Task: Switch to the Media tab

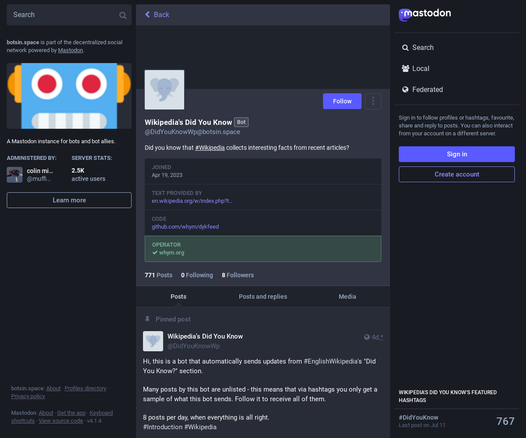Action: [347, 296]
